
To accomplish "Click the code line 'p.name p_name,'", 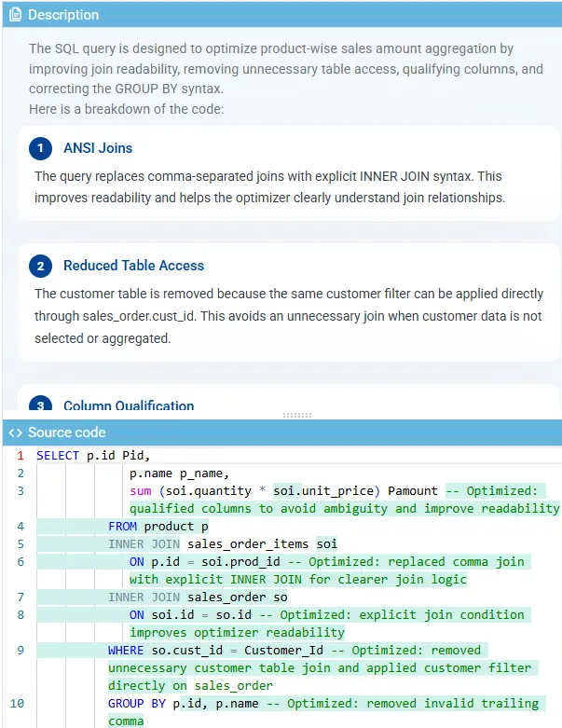I will pyautogui.click(x=180, y=474).
